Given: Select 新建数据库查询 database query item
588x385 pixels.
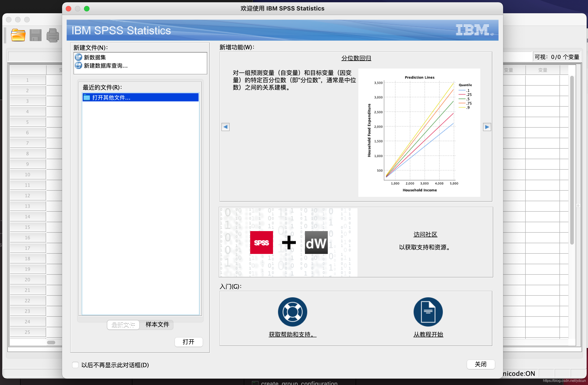Looking at the screenshot, I should (x=101, y=66).
